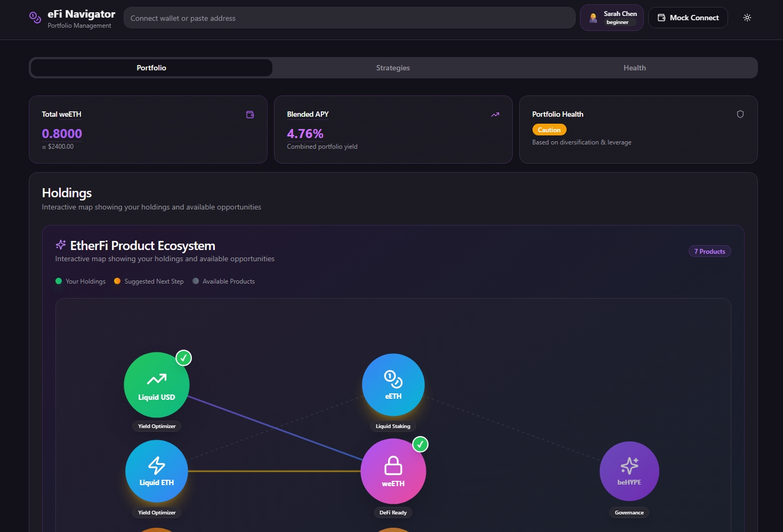Click the trending arrow icon in Blended APY card
Image resolution: width=783 pixels, height=532 pixels.
(495, 115)
